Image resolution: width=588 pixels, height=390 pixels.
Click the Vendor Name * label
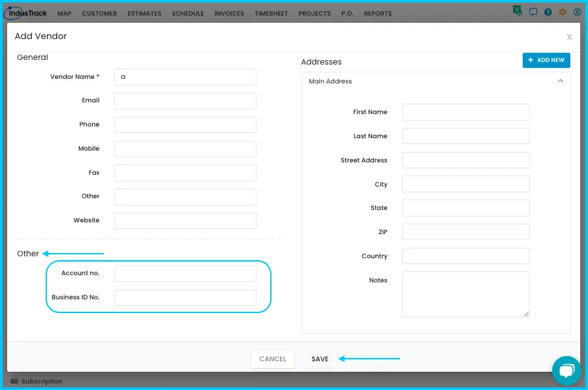coord(74,77)
